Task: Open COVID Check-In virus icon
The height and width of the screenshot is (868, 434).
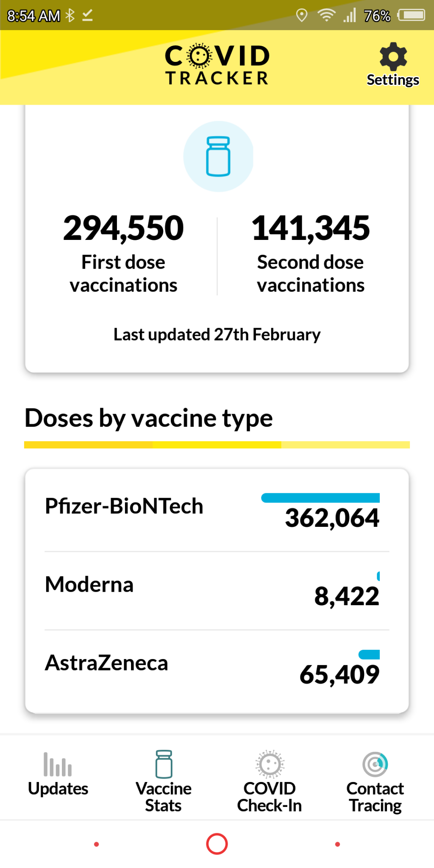Action: 270,764
